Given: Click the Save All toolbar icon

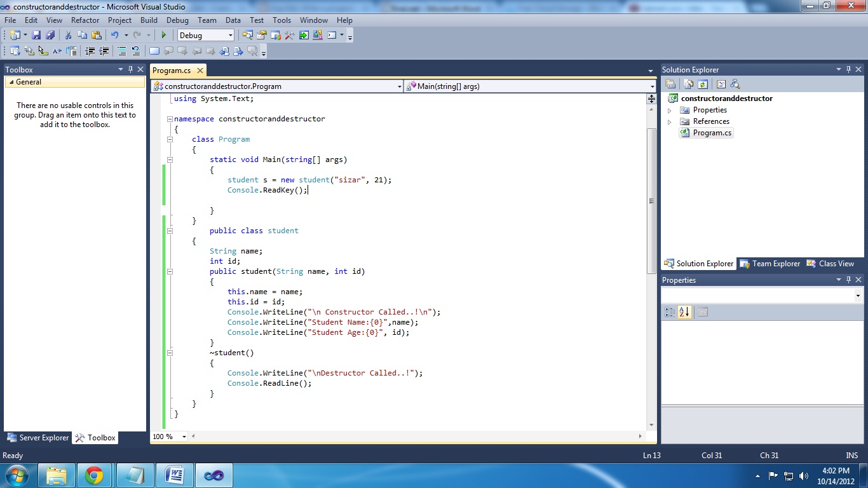Looking at the screenshot, I should click(x=50, y=35).
